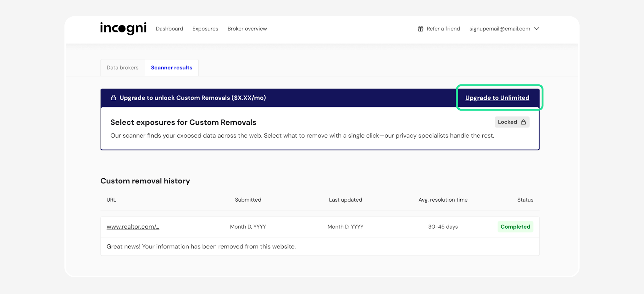Click the signupemail@email.com account label
The image size is (644, 294).
click(x=500, y=29)
